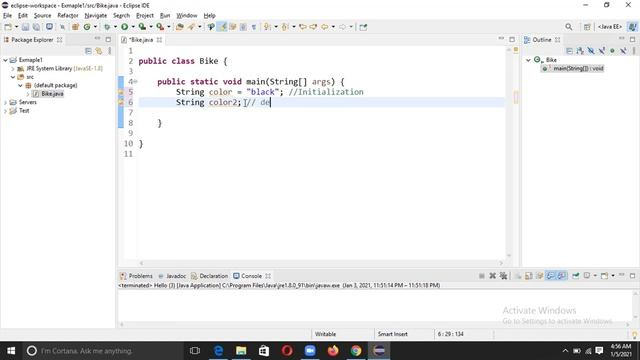This screenshot has height=360, width=640.
Task: Open File Explorer from the taskbar
Action: tap(241, 351)
